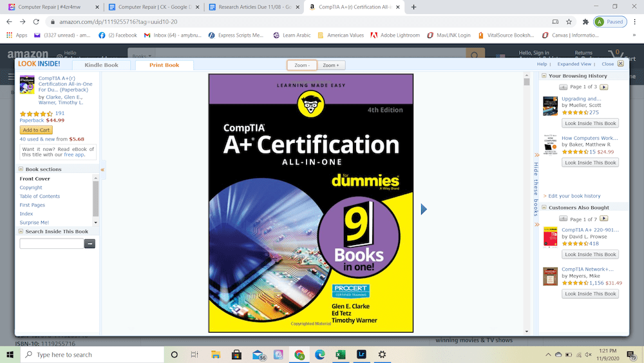Reload the Amazon page
The image size is (644, 363).
pos(36,22)
